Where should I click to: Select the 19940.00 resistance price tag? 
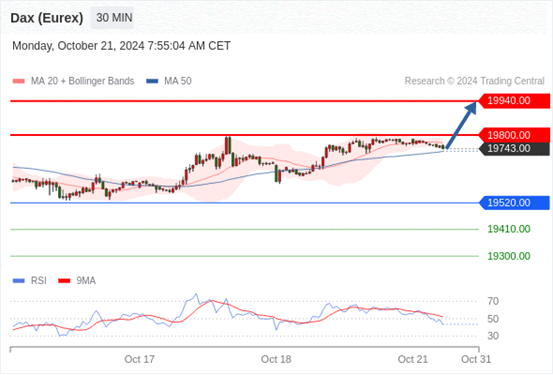(x=514, y=101)
